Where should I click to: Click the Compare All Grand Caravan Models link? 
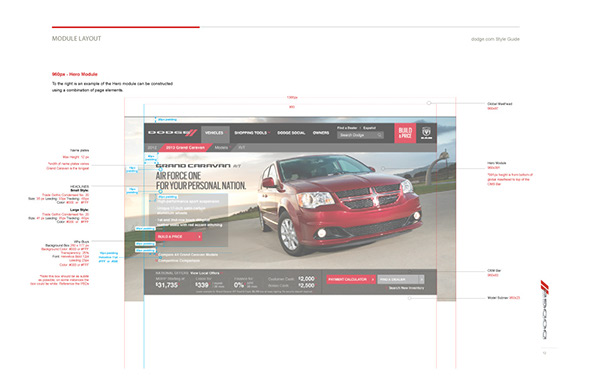pyautogui.click(x=188, y=255)
